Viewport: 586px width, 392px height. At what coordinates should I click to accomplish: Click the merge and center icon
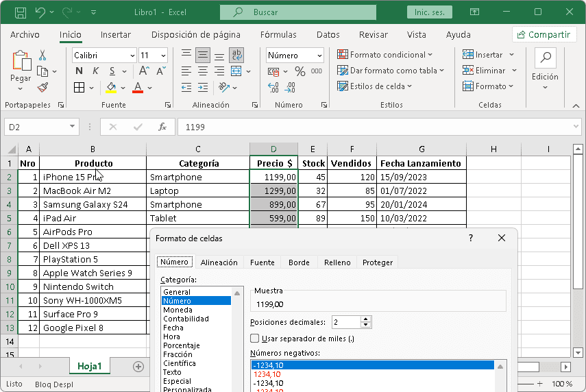point(236,71)
